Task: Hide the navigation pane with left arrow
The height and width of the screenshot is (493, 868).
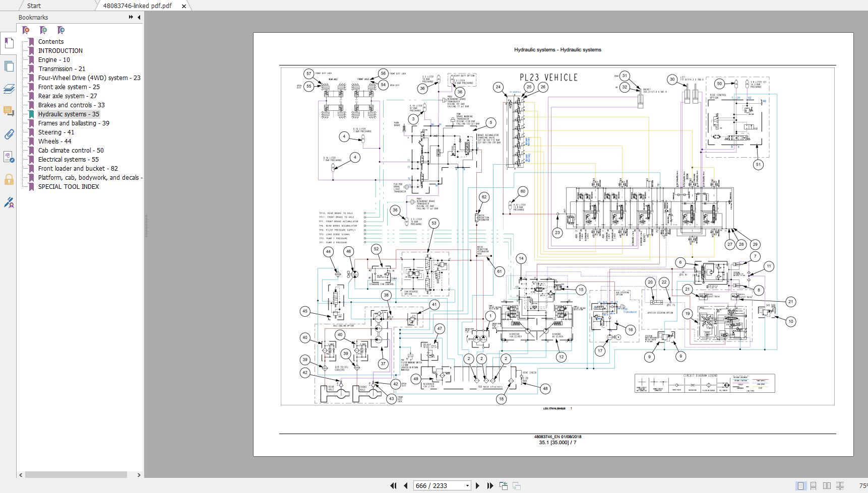Action: (138, 17)
